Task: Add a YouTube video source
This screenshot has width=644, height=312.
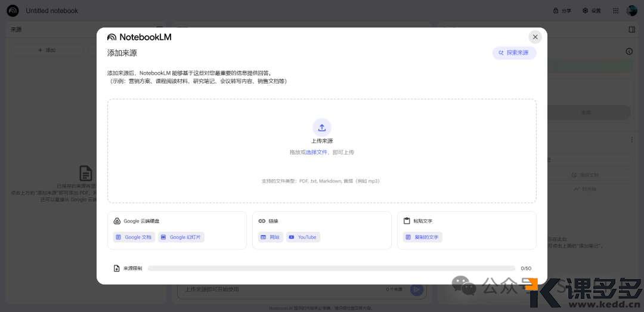Action: click(x=303, y=237)
